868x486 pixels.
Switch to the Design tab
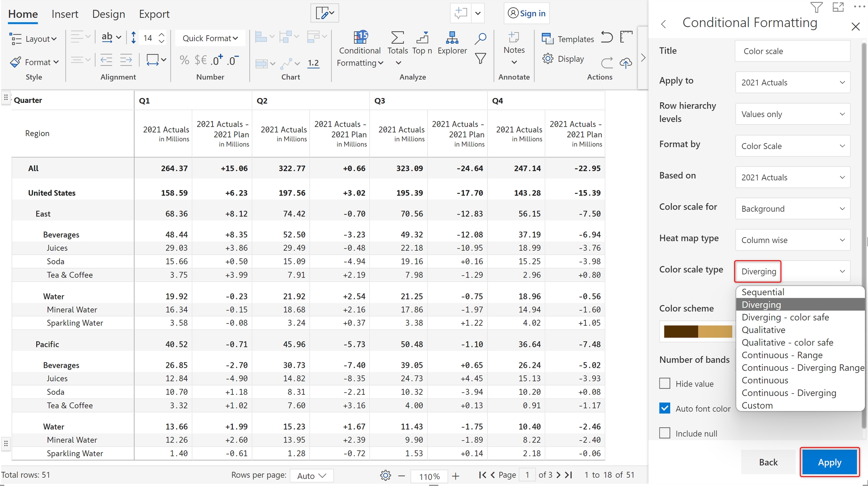108,14
